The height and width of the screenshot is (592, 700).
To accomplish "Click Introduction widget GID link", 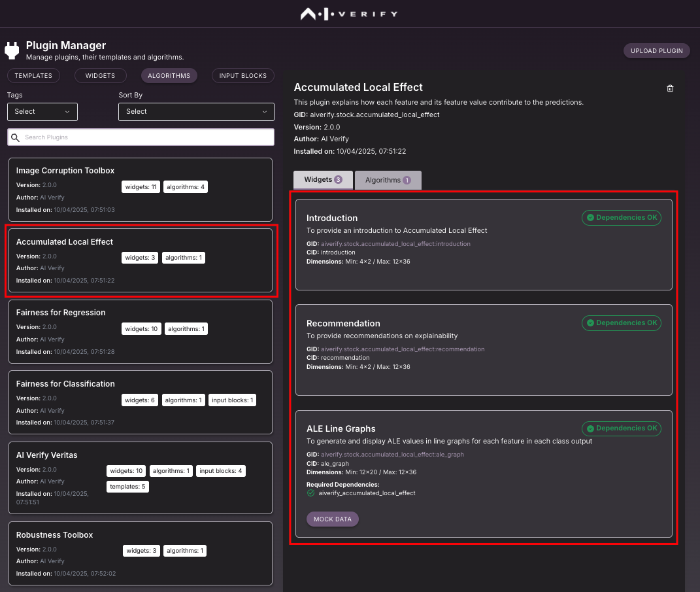I will click(x=395, y=244).
